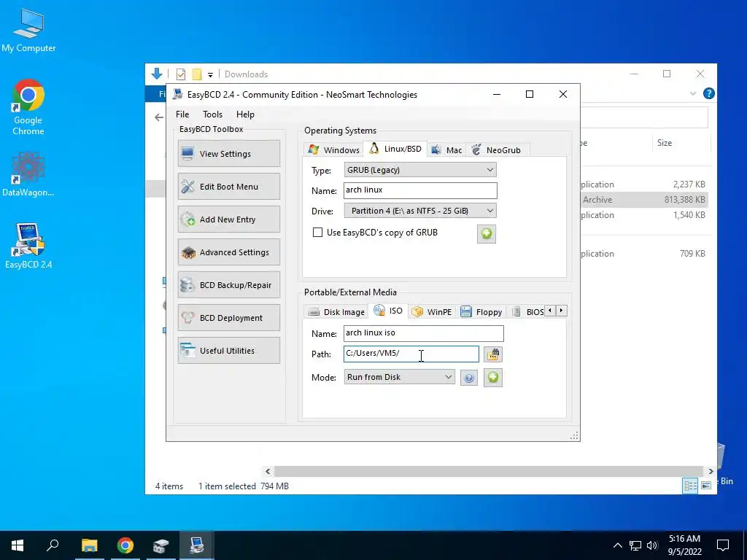Switch Downloads to details view icon
The image size is (747, 560).
[x=690, y=486]
